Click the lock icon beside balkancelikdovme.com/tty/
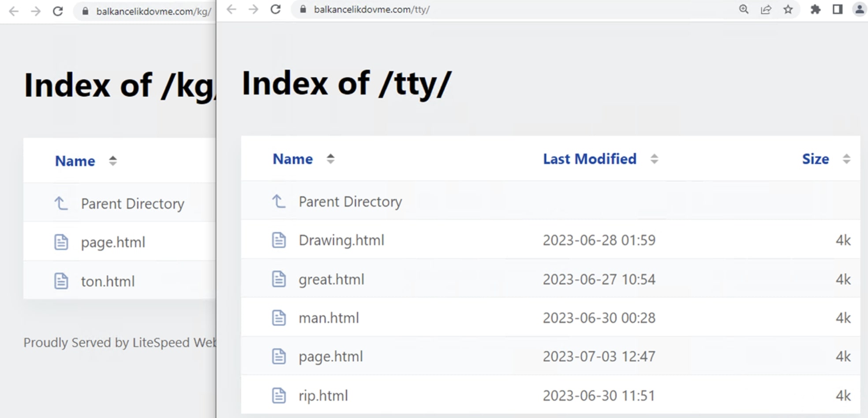This screenshot has height=418, width=868. click(303, 9)
